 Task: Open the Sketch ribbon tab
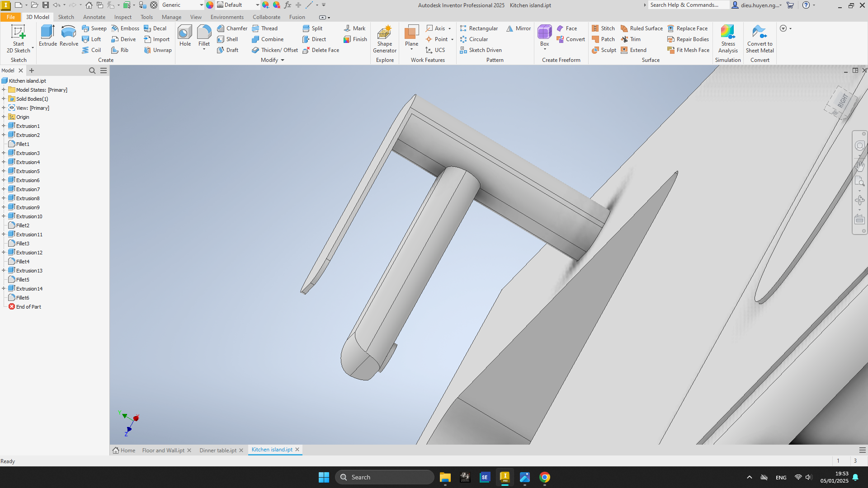click(x=66, y=17)
